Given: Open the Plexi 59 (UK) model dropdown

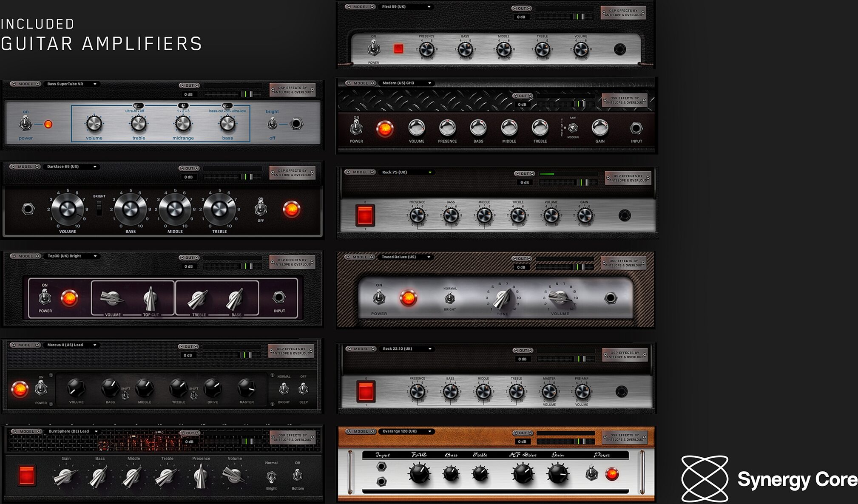Looking at the screenshot, I should 406,7.
